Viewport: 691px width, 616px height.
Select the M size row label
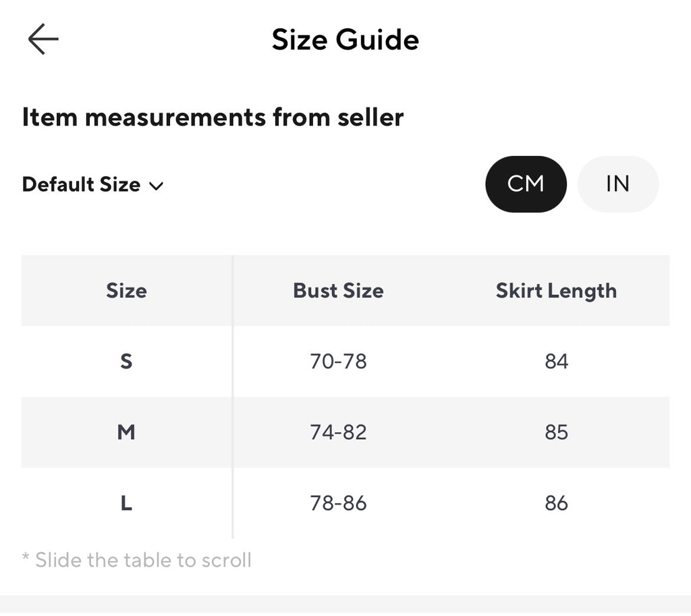point(126,432)
